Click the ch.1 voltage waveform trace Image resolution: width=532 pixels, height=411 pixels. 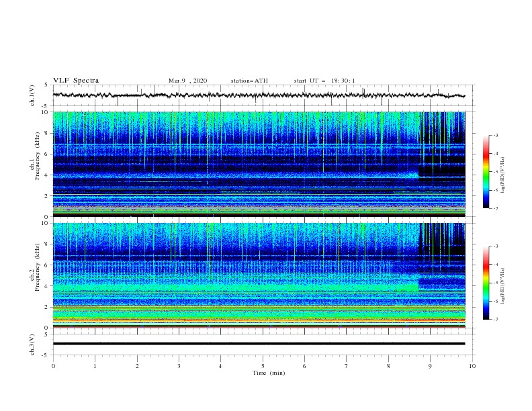tap(259, 95)
